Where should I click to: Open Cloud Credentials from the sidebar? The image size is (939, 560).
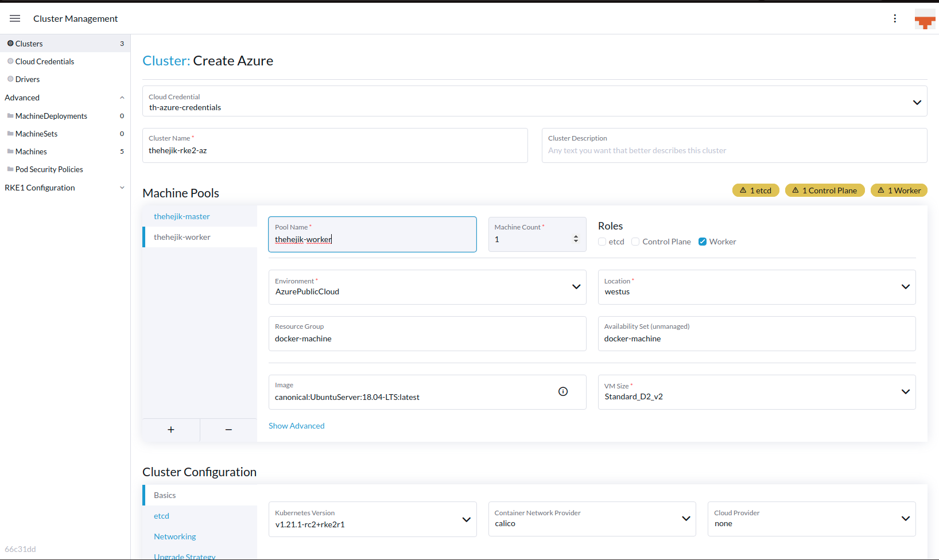pyautogui.click(x=44, y=61)
